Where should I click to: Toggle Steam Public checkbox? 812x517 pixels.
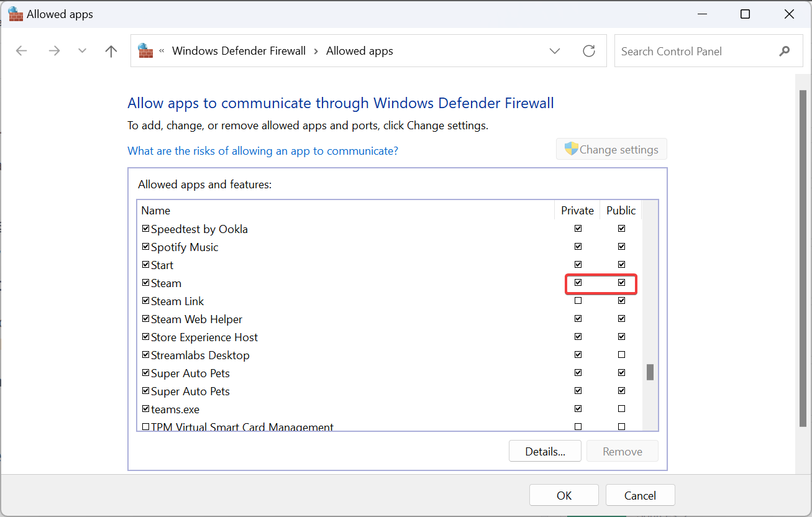click(x=622, y=283)
